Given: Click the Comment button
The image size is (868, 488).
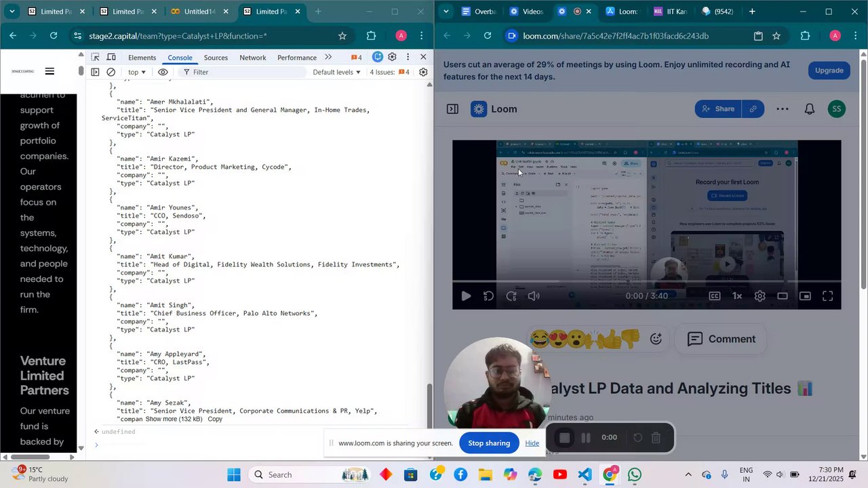Looking at the screenshot, I should point(722,339).
